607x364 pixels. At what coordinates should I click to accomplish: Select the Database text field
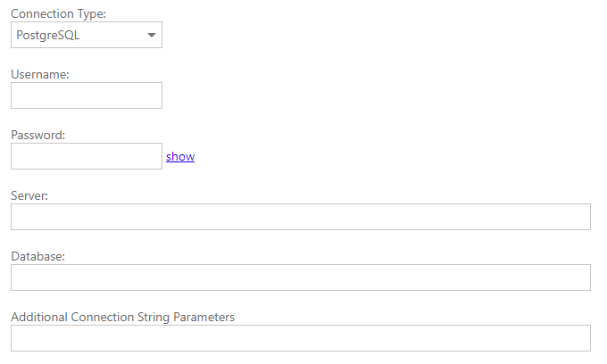point(300,277)
